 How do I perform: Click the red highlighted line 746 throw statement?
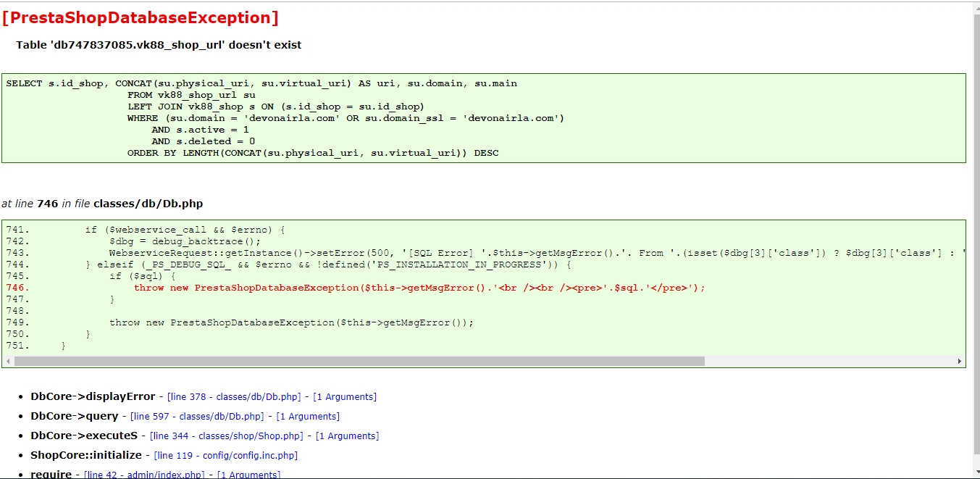419,288
